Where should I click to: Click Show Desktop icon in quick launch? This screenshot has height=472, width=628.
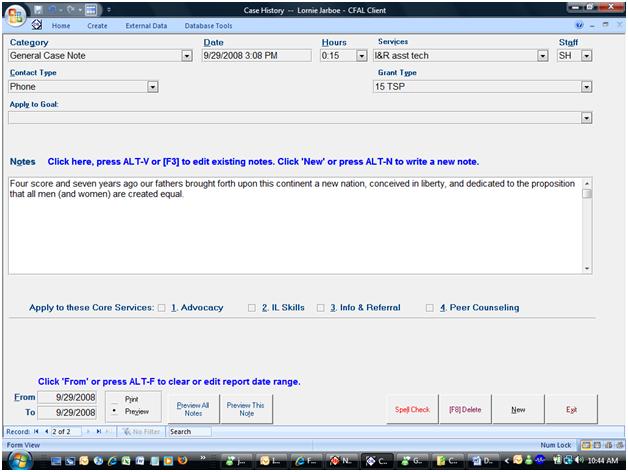tap(56, 461)
